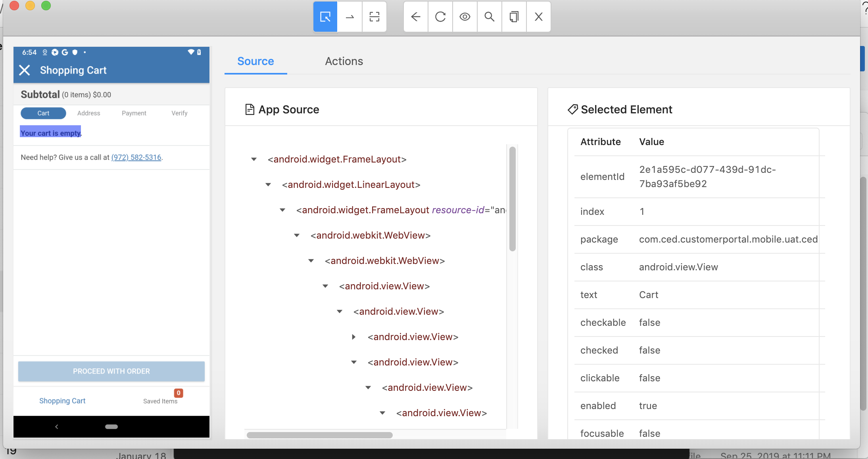Image resolution: width=868 pixels, height=459 pixels.
Task: Collapse the second android.webkit.WebView node
Action: (311, 261)
